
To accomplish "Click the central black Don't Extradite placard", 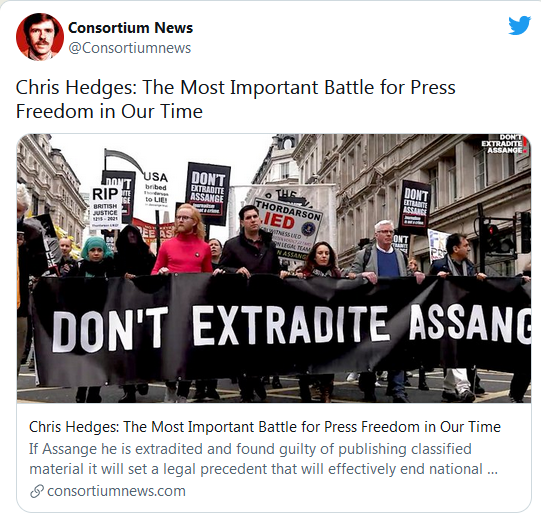I will 208,193.
